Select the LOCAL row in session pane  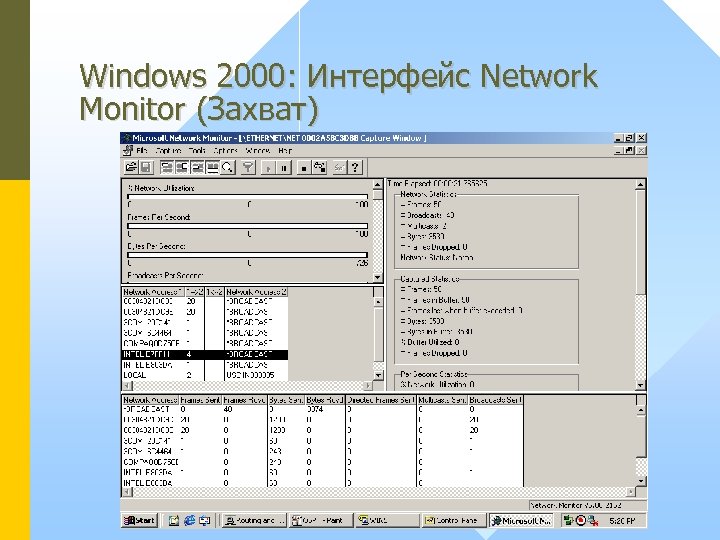(x=205, y=375)
